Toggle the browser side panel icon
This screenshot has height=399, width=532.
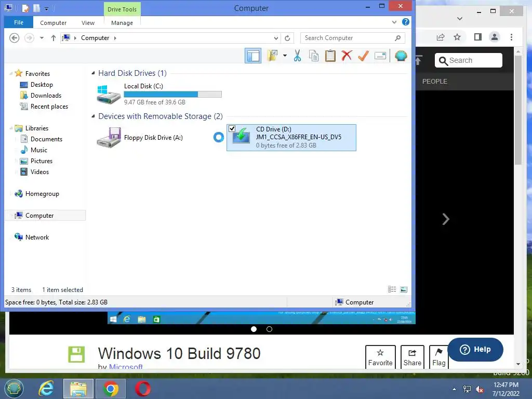coord(478,37)
